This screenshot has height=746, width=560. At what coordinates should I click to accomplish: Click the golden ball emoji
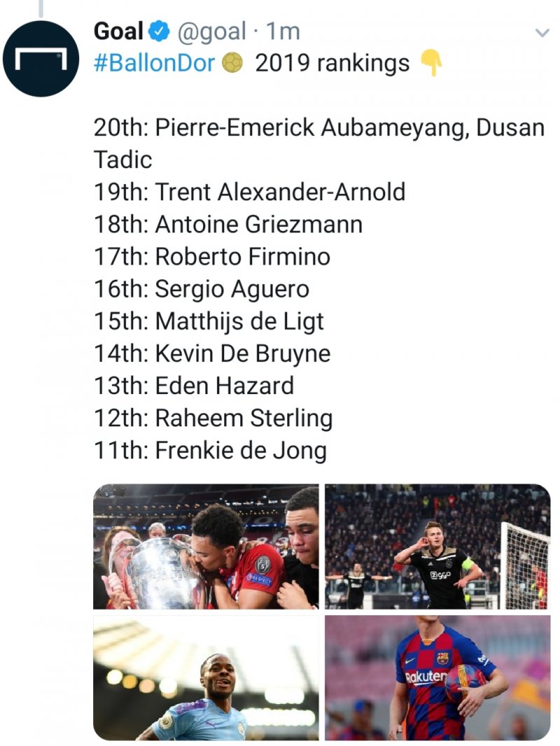[x=232, y=63]
